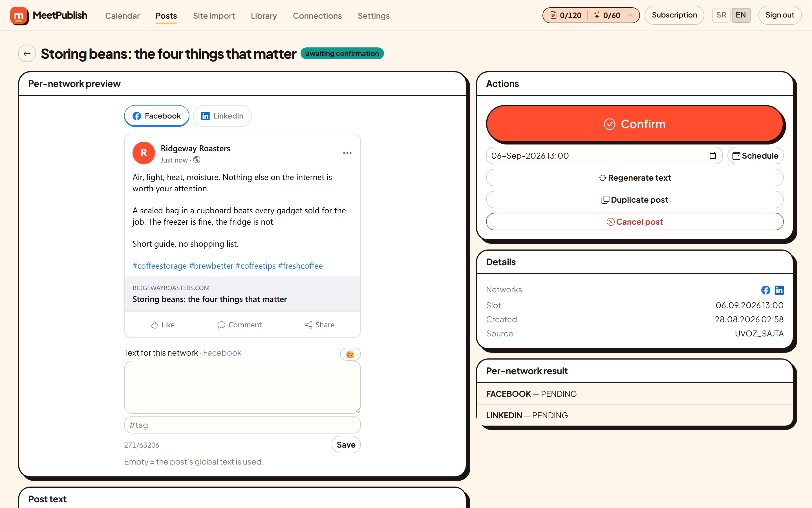Click Regenerate text
The height and width of the screenshot is (508, 812).
[634, 178]
